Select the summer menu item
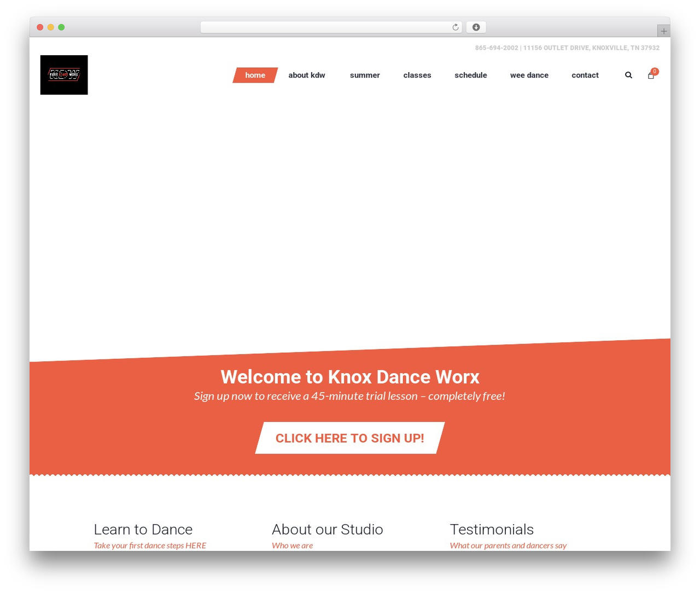The height and width of the screenshot is (593, 700). (365, 75)
